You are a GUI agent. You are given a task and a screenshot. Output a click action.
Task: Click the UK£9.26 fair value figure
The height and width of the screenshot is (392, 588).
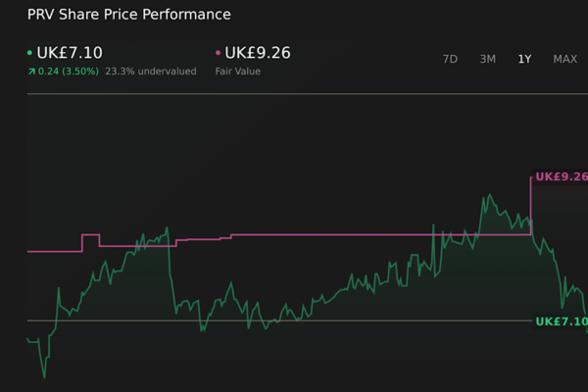(258, 53)
